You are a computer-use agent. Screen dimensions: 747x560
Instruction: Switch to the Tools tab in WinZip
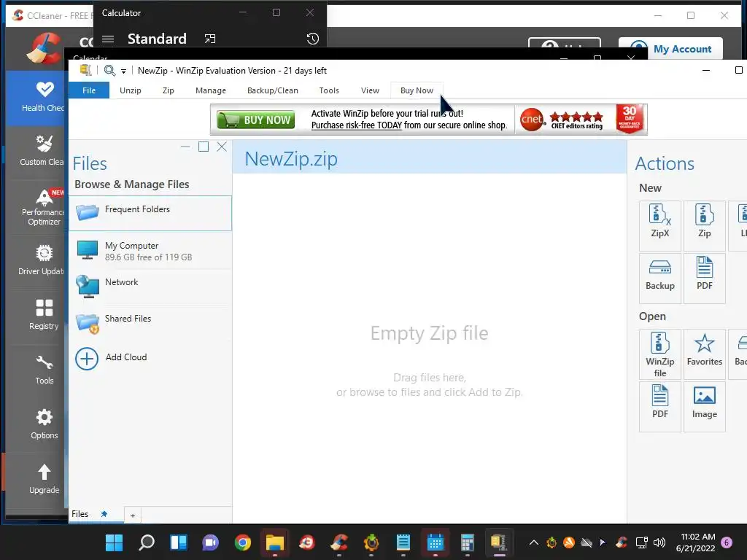coord(329,90)
